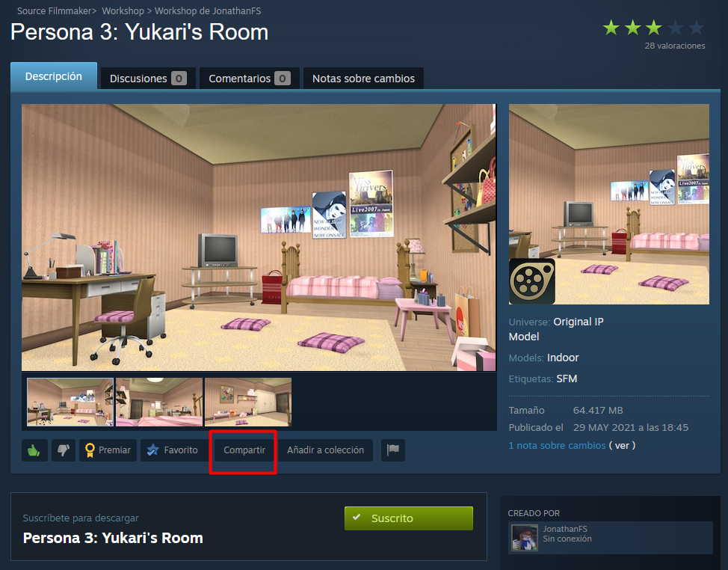Viewport: 728px width, 570px height.
Task: Open the Compartir share button
Action: 244,450
